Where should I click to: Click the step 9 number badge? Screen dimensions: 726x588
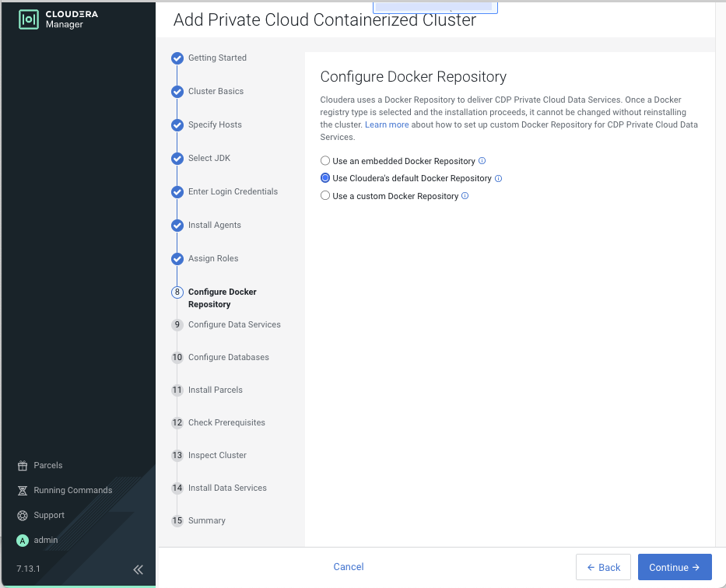click(177, 325)
